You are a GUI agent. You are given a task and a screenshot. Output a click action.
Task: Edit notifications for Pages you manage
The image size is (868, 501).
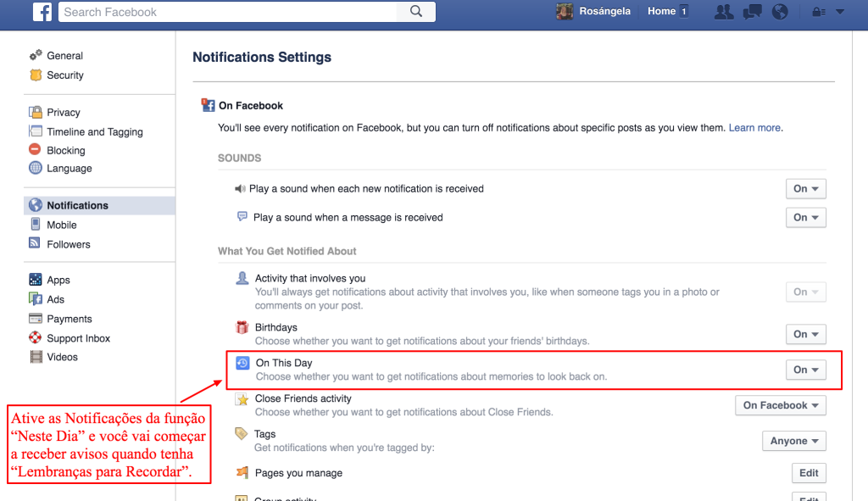(808, 472)
